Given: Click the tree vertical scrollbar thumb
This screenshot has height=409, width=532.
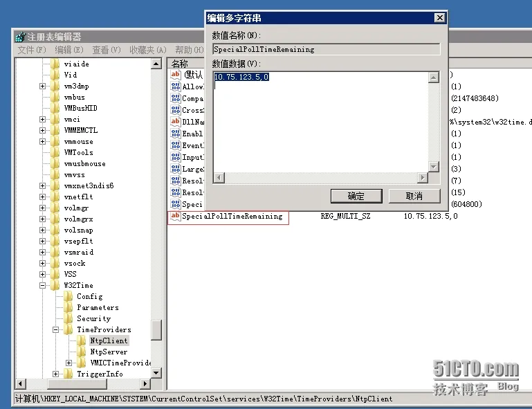Looking at the screenshot, I should 156,330.
